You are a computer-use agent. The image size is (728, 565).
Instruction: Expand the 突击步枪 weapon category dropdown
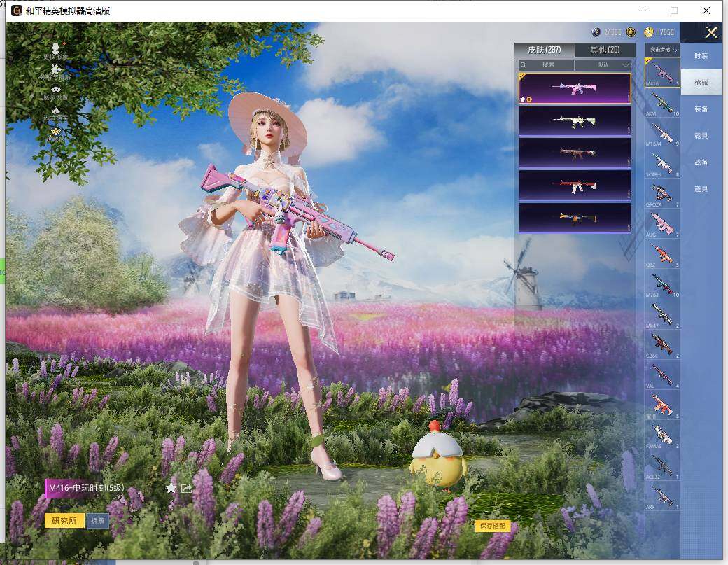[x=663, y=49]
